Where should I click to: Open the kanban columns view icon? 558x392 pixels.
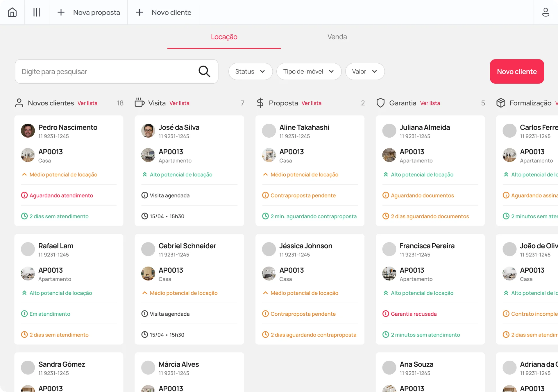(37, 12)
